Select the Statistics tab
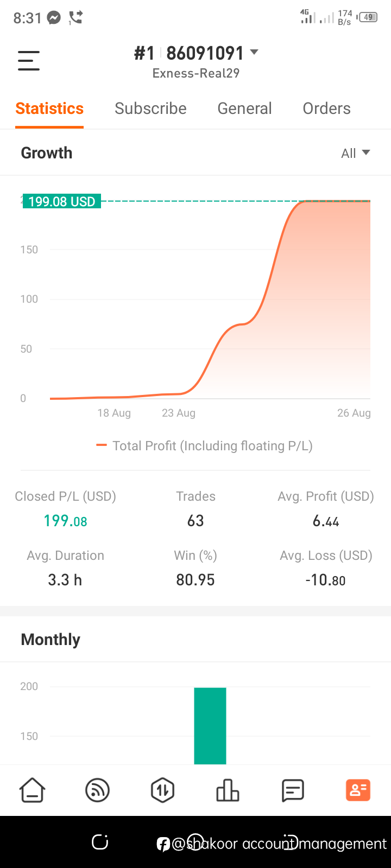391x868 pixels. point(49,108)
